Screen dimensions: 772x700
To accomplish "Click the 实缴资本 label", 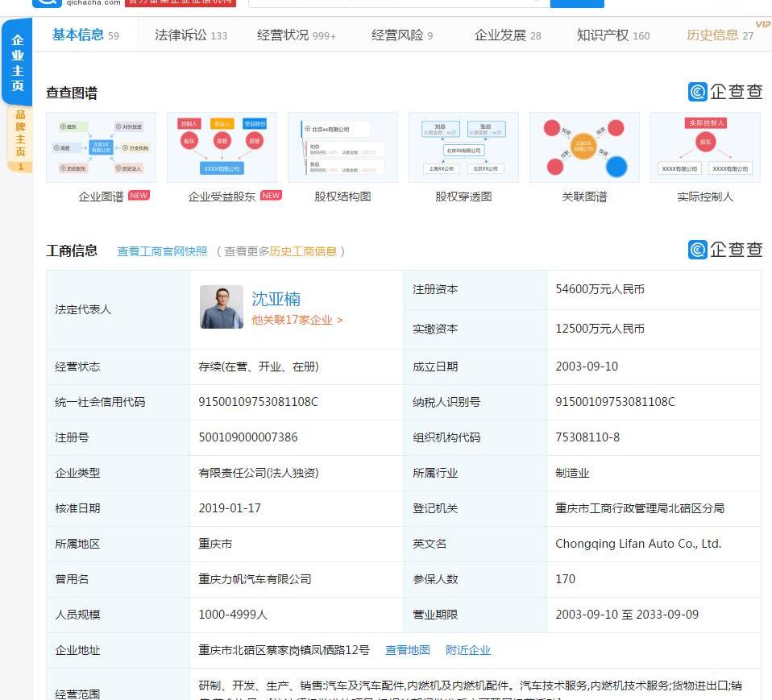I will [x=435, y=329].
